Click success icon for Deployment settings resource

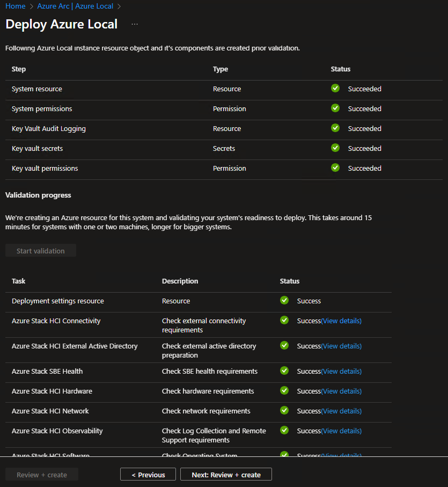click(284, 300)
